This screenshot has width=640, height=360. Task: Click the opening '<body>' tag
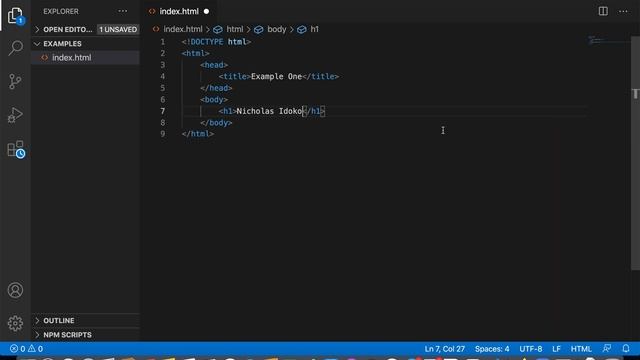pos(214,100)
